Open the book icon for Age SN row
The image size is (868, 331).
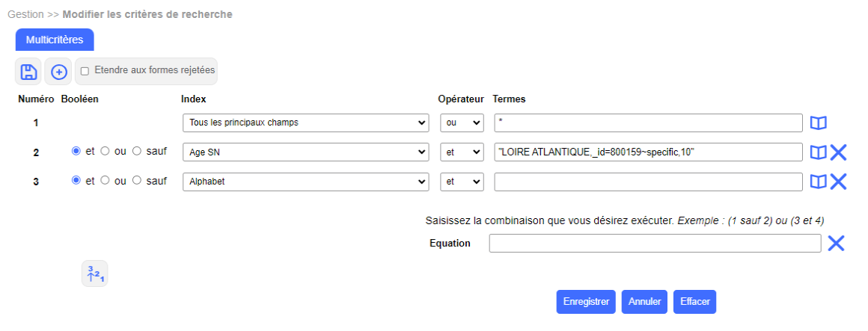(x=819, y=152)
